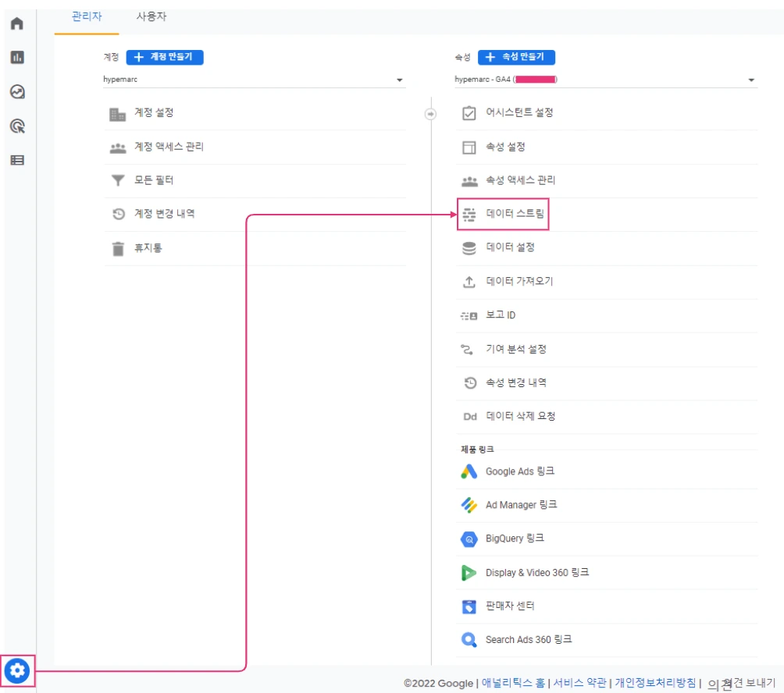Open the 서비스 약관 footer link
This screenshot has width=784, height=693.
click(579, 683)
